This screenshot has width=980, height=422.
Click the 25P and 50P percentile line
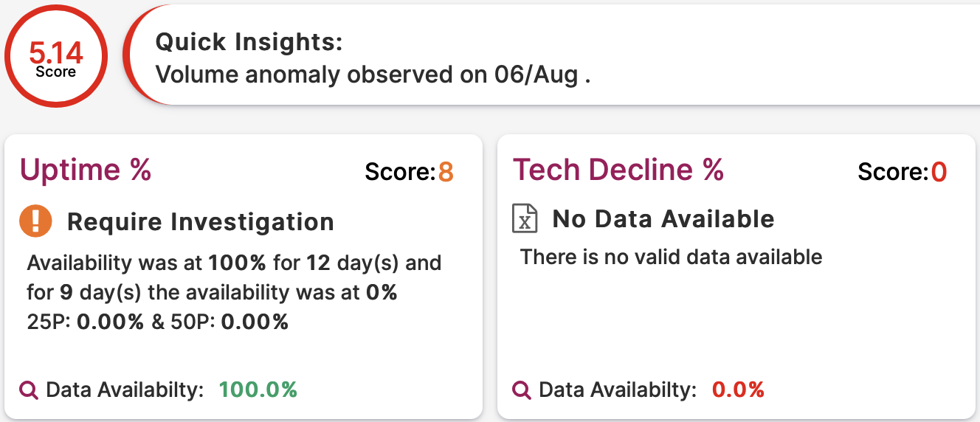(157, 322)
